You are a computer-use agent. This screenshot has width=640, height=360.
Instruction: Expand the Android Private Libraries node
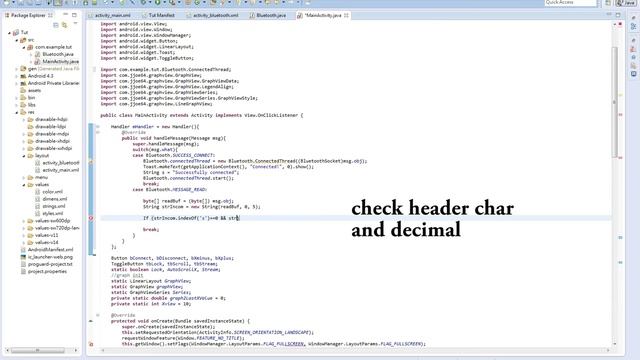pos(17,83)
